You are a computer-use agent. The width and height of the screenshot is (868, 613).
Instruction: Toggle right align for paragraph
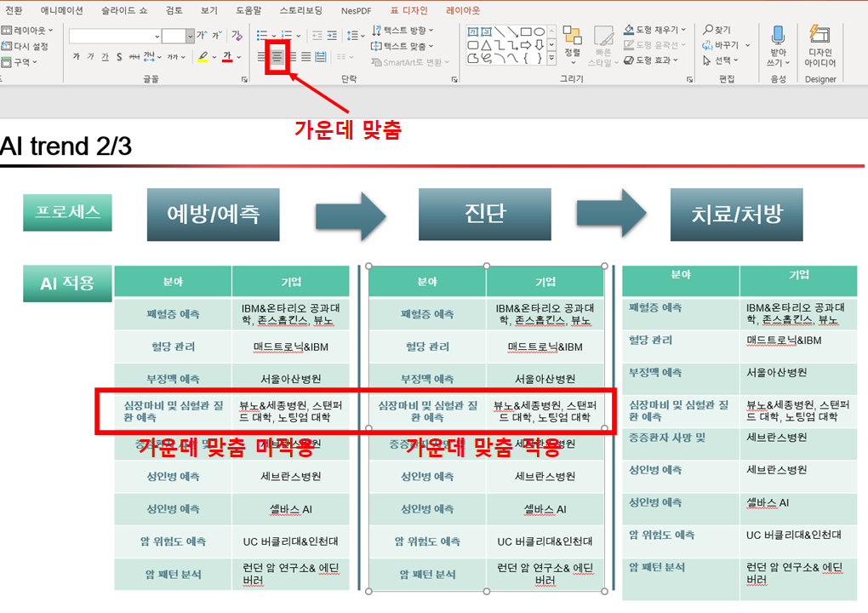292,56
